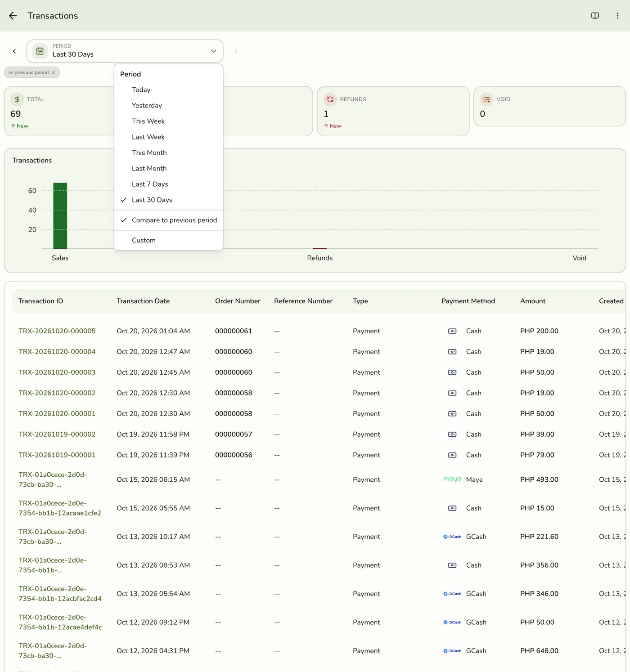This screenshot has width=630, height=672.
Task: Select 'Today' from the period menu
Action: pos(169,90)
